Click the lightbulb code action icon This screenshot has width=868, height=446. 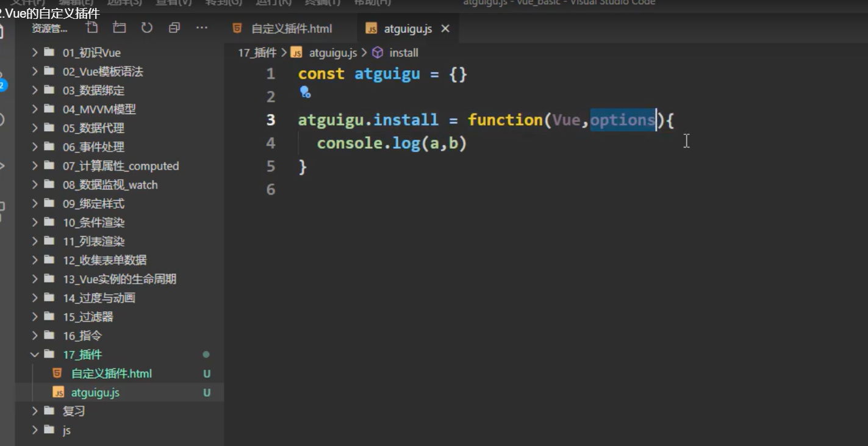coord(305,92)
